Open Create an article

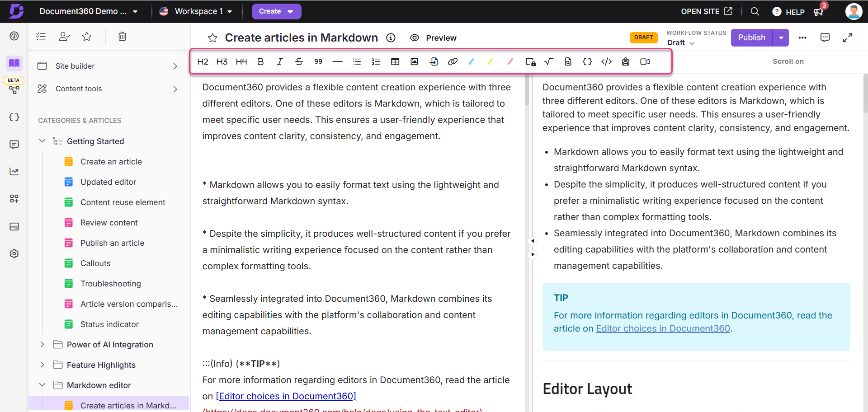(111, 162)
